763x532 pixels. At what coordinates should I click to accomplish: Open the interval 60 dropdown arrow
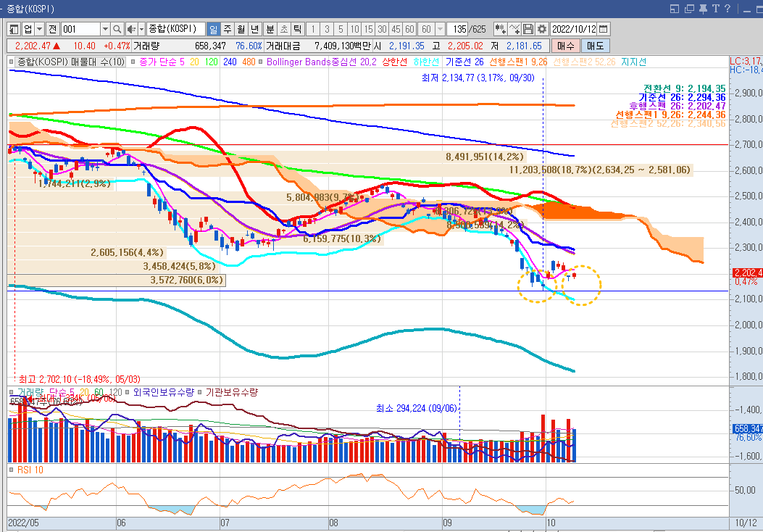point(441,29)
